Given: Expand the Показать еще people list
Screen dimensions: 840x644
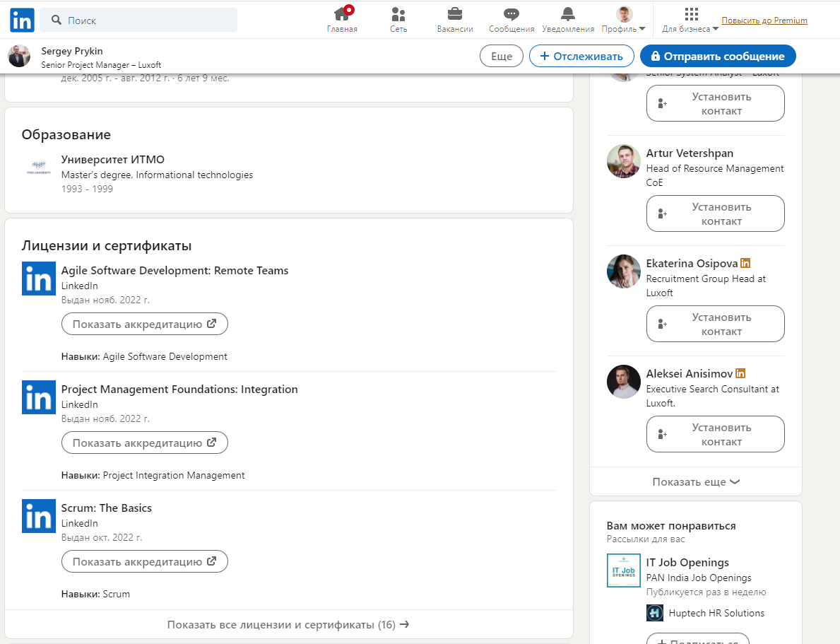Looking at the screenshot, I should pos(695,481).
